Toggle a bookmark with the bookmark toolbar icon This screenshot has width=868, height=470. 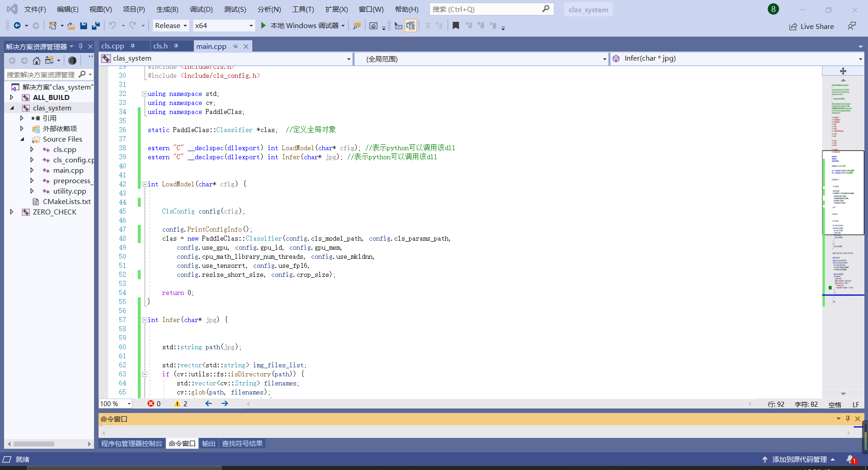(x=456, y=26)
